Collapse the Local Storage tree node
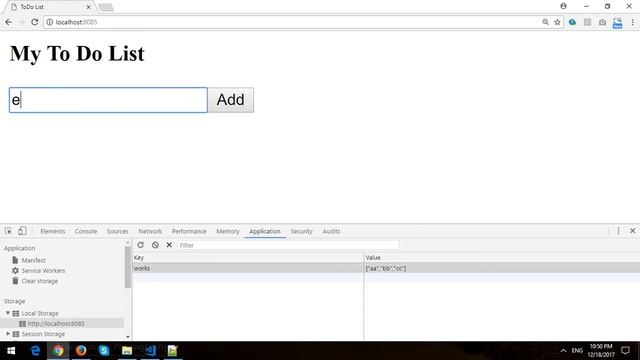Image resolution: width=640 pixels, height=360 pixels. pos(8,313)
